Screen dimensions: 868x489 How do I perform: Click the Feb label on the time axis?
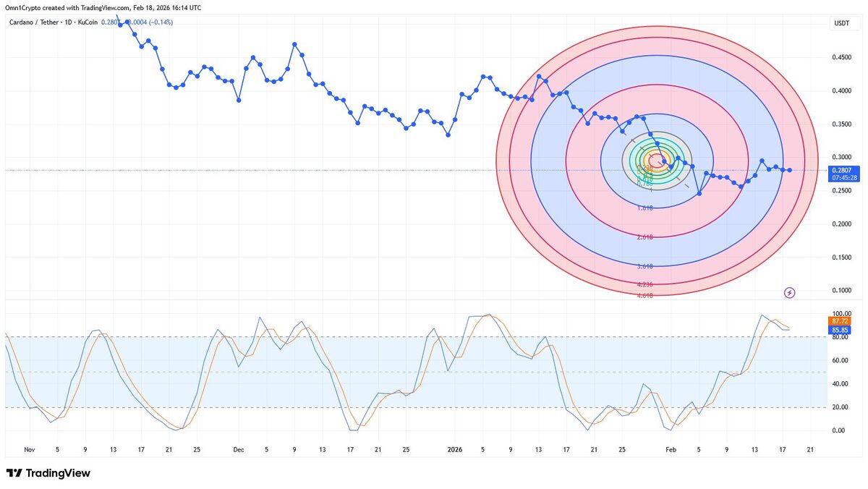point(671,449)
